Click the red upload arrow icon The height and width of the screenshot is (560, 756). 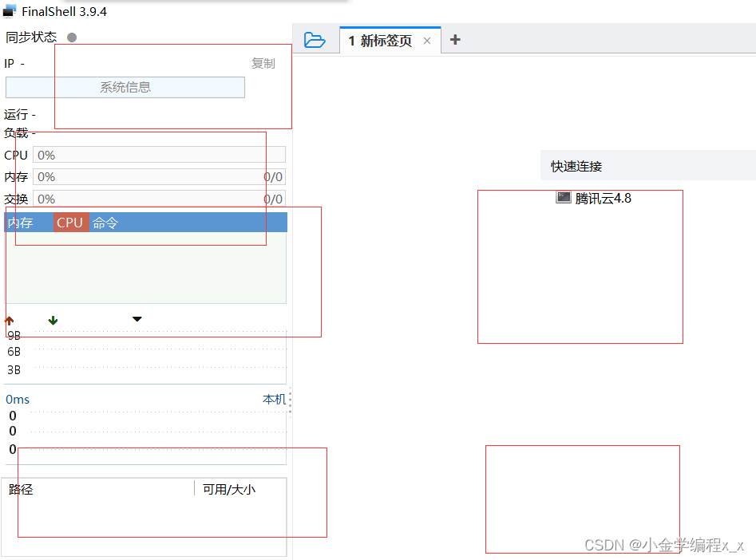click(9, 321)
